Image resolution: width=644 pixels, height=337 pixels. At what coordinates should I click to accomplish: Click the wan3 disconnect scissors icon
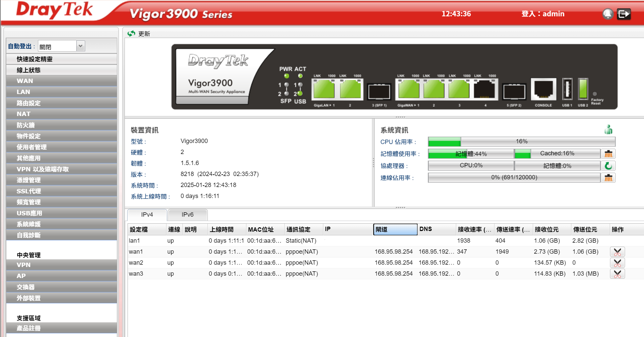[617, 274]
